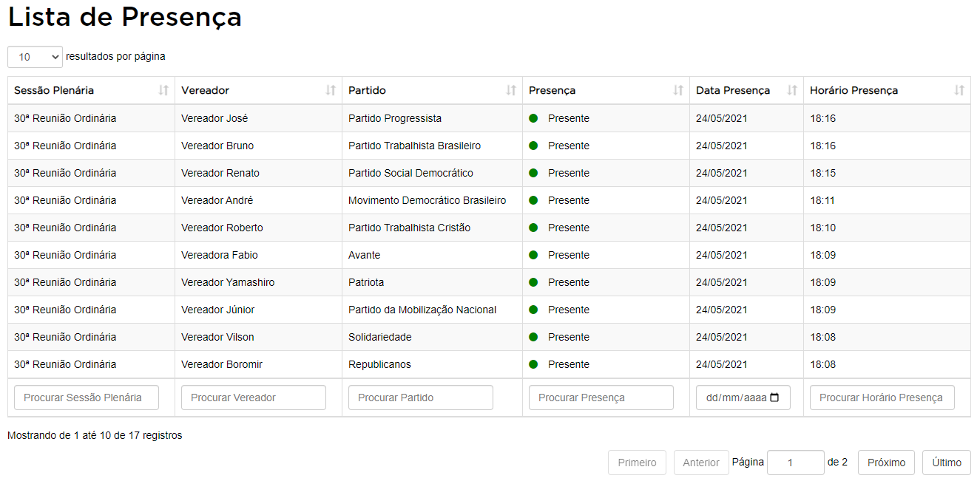The width and height of the screenshot is (980, 481).
Task: Click the 18:11 time cell
Action: tap(888, 200)
